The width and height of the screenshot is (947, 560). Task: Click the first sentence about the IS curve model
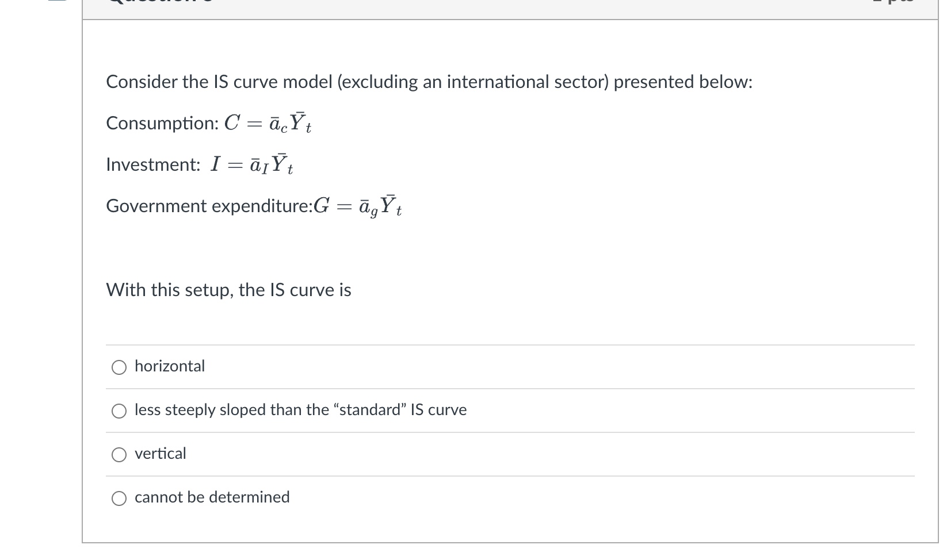pyautogui.click(x=428, y=82)
